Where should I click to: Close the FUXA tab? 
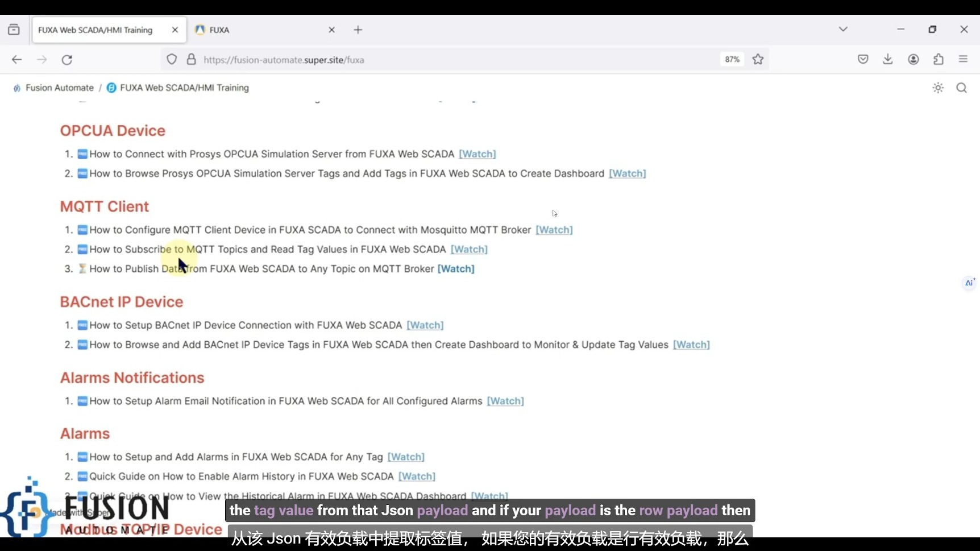pyautogui.click(x=332, y=30)
